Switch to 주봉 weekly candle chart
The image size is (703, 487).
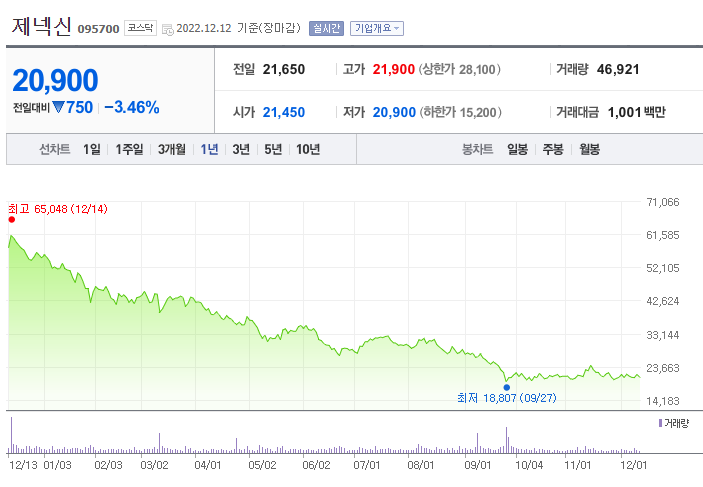(x=553, y=149)
